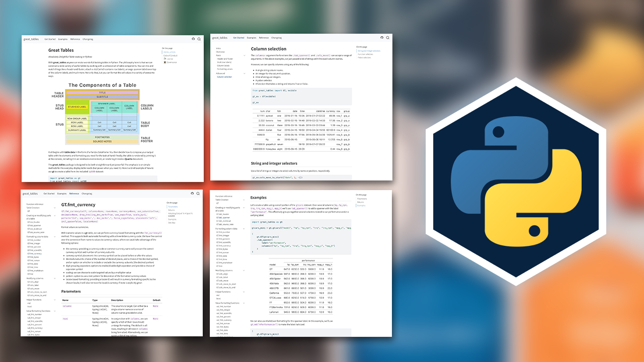Click search icon on Great Tables homepage

(199, 39)
